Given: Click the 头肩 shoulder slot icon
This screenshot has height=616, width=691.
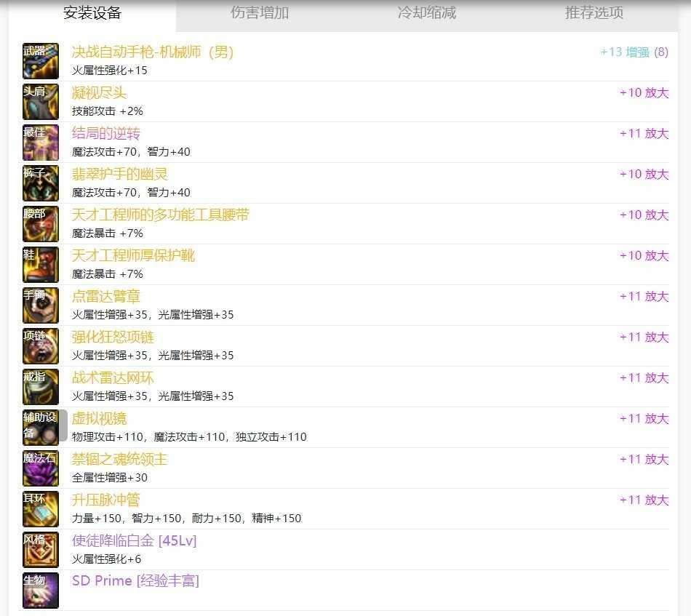Looking at the screenshot, I should 41,102.
